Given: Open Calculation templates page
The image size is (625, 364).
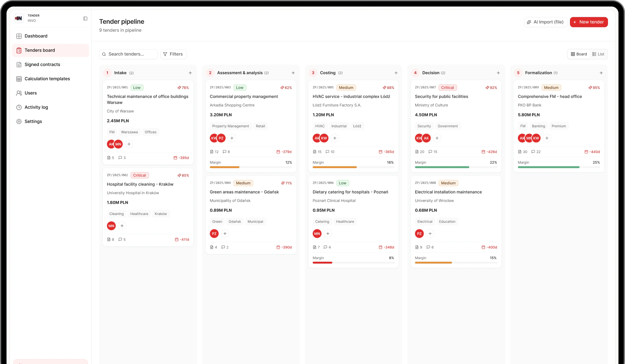Looking at the screenshot, I should pos(50,79).
